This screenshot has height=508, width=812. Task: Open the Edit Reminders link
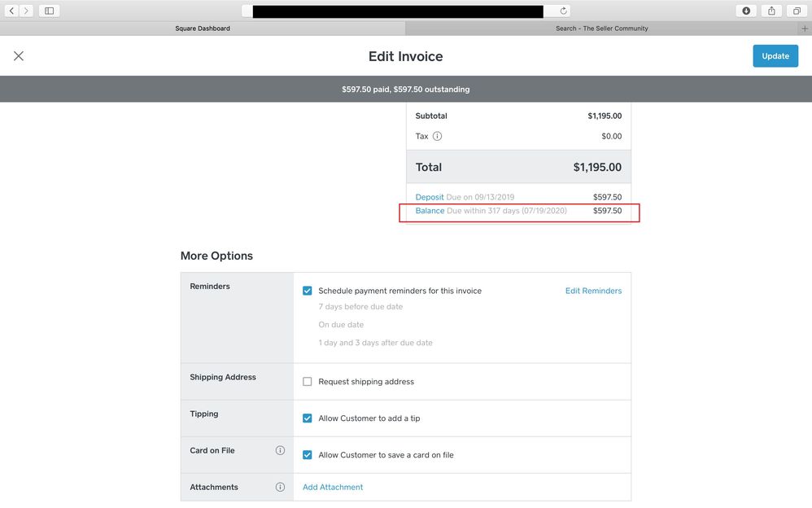(x=593, y=291)
